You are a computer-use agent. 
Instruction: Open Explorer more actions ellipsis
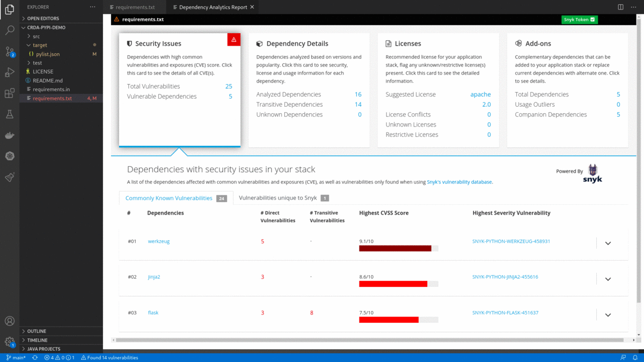click(92, 7)
